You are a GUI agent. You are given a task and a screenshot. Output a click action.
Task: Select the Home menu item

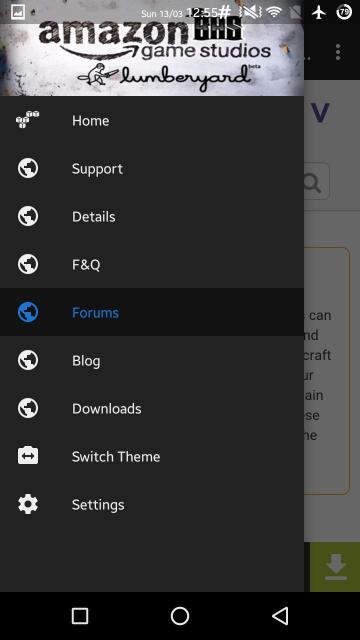152,120
